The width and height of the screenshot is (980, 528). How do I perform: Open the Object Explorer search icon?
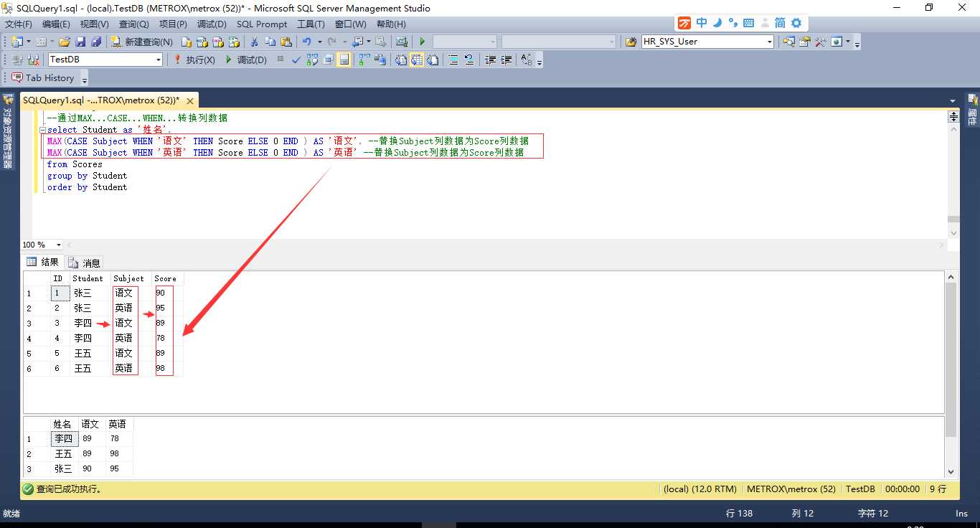click(x=789, y=42)
